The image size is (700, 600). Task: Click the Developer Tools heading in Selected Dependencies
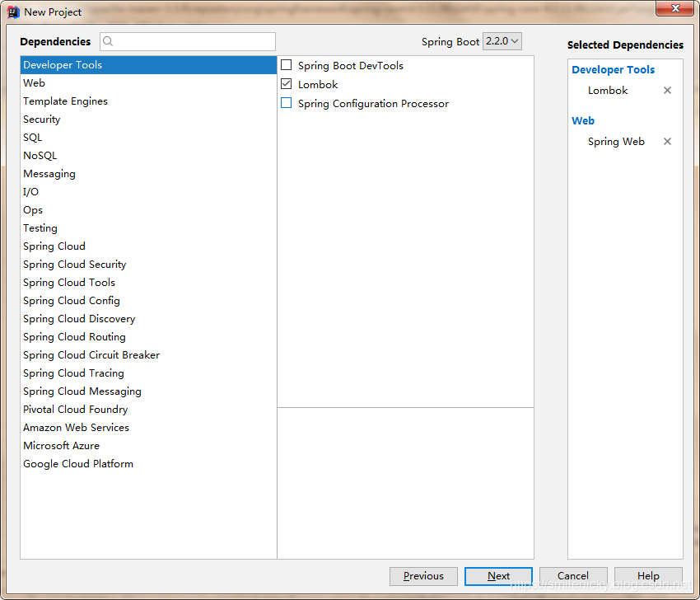click(613, 70)
